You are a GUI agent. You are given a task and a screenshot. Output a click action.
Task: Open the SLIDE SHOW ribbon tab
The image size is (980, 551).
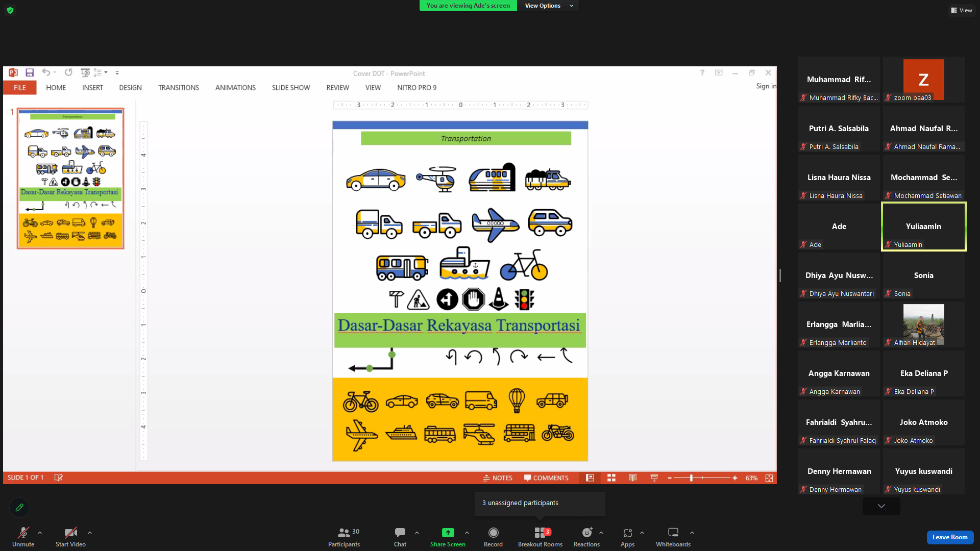[291, 88]
